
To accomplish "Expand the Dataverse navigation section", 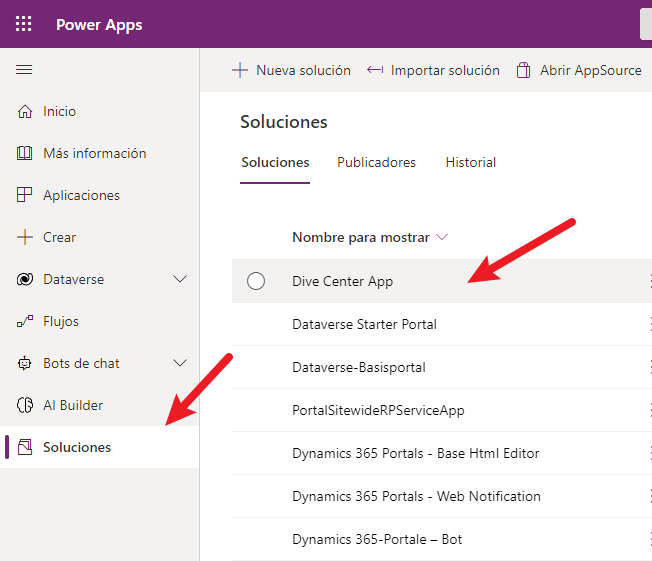I will [180, 279].
